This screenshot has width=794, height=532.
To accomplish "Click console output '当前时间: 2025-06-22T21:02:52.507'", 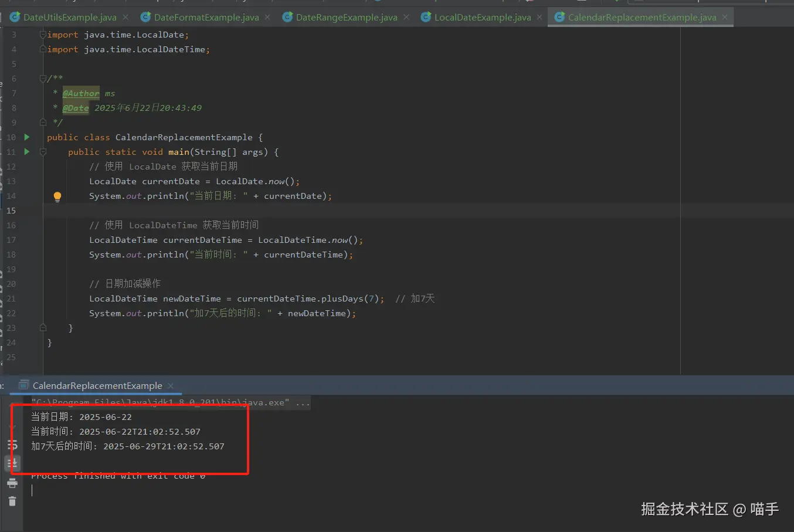I will click(116, 432).
